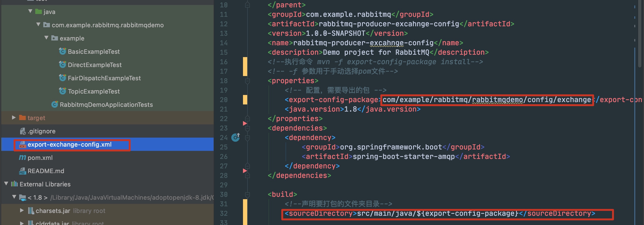
Task: Collapse the java folder
Action: [x=30, y=11]
